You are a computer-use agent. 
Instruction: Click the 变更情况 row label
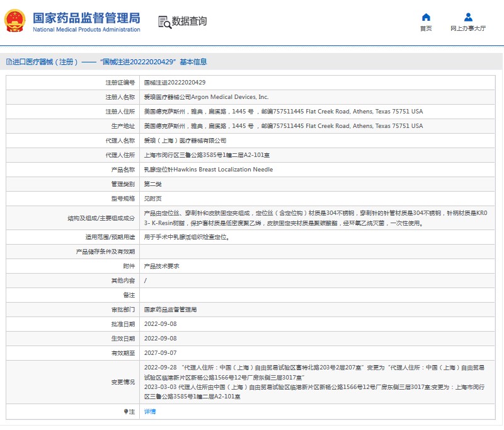pyautogui.click(x=123, y=382)
